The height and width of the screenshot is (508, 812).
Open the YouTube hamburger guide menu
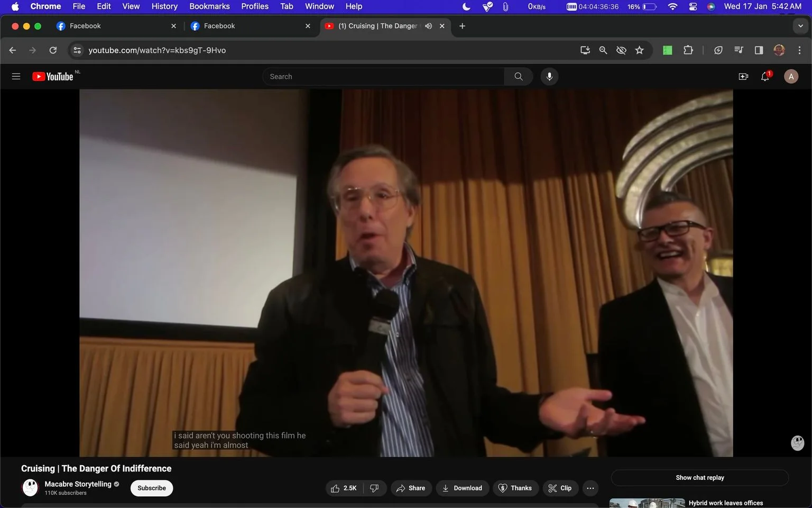coord(16,76)
